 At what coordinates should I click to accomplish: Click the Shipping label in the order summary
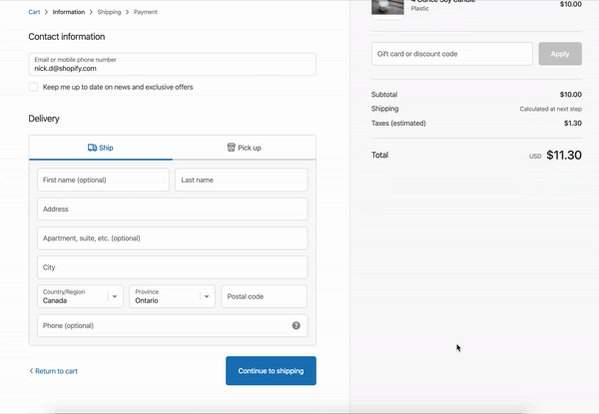385,108
